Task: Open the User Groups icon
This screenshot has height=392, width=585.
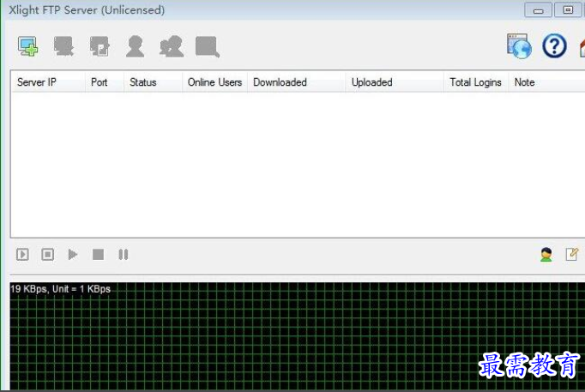Action: [x=172, y=46]
